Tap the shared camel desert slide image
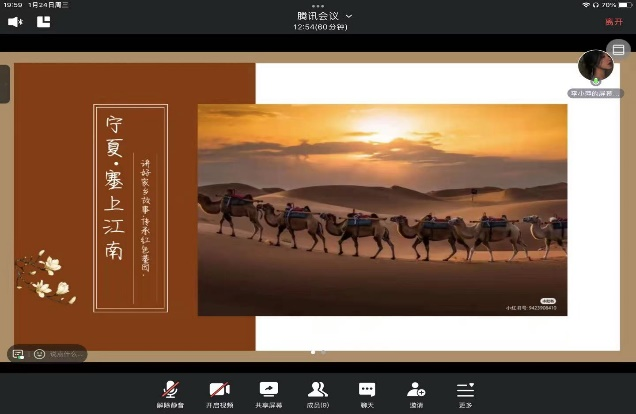 tap(382, 209)
